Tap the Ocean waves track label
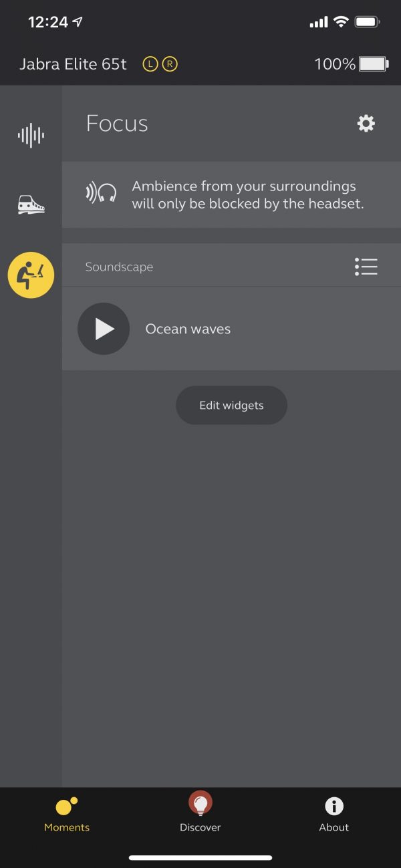 pyautogui.click(x=188, y=329)
